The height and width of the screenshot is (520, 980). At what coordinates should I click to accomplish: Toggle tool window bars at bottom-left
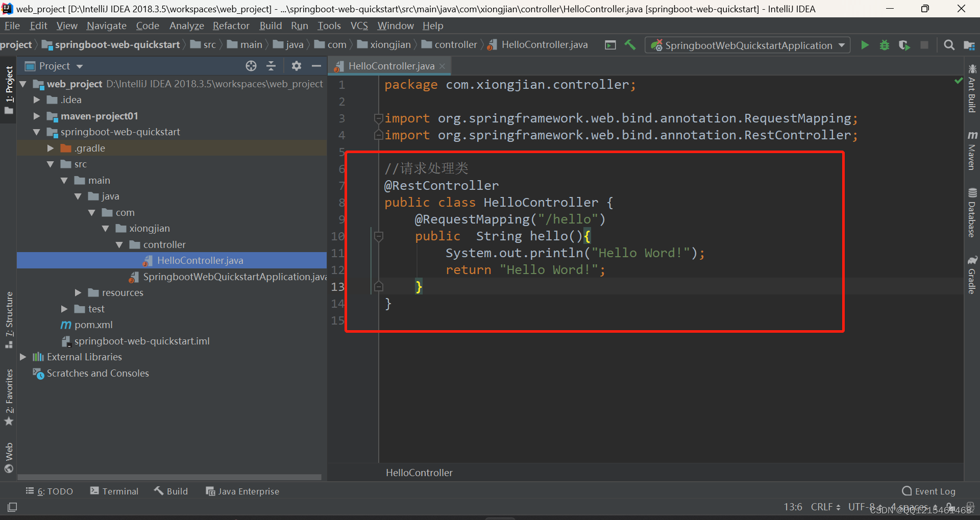[x=12, y=507]
